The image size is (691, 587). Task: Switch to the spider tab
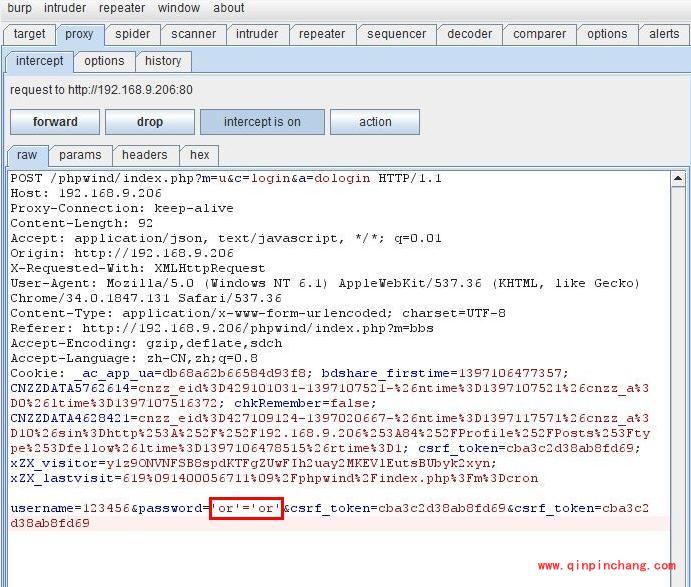click(132, 34)
